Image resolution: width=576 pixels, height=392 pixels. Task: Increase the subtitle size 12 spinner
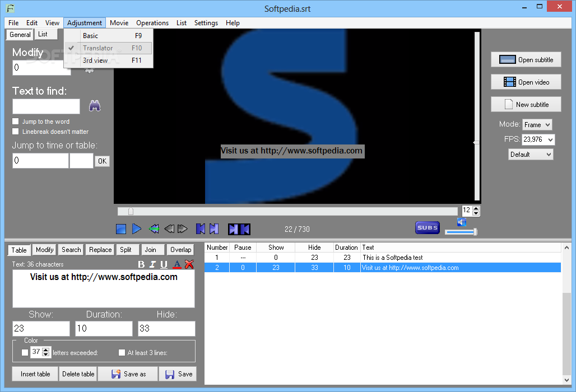(476, 208)
